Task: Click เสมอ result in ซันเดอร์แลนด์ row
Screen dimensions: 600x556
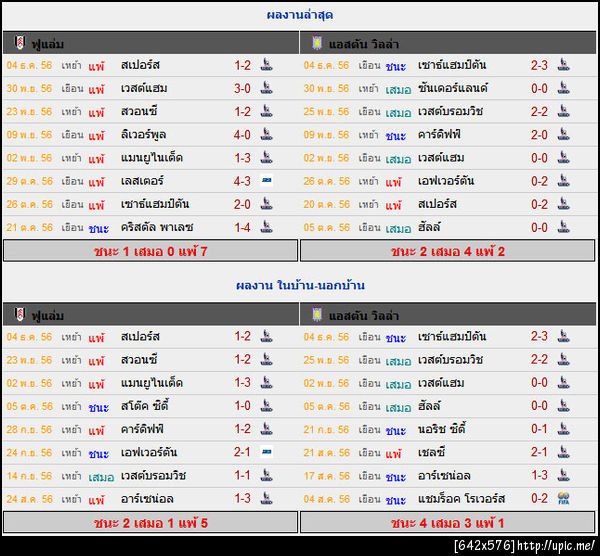Action: pos(398,90)
